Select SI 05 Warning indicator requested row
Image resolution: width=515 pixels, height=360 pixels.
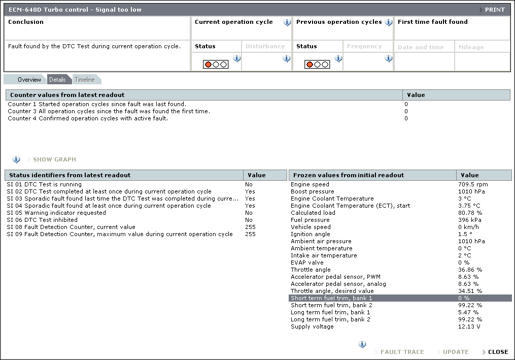pyautogui.click(x=146, y=213)
